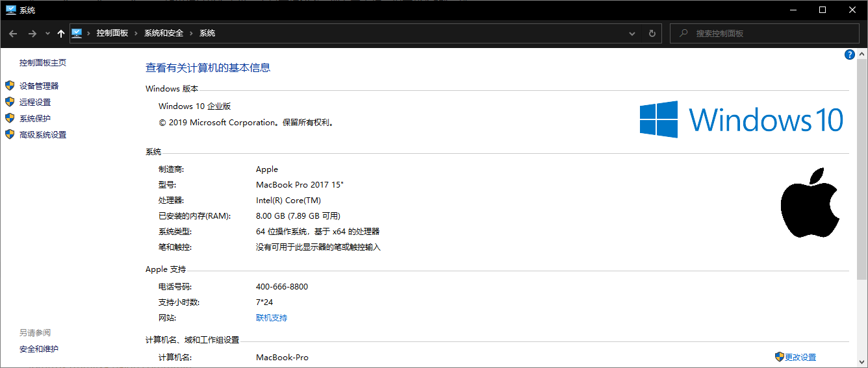Expand the chevron before 控制面板 breadcrumb
This screenshot has width=868, height=368.
(x=89, y=33)
